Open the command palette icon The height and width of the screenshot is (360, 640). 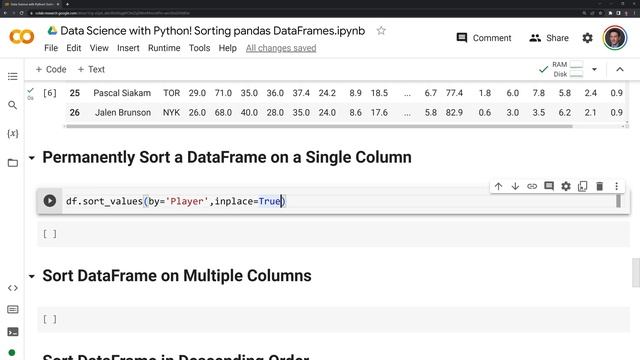point(13,309)
